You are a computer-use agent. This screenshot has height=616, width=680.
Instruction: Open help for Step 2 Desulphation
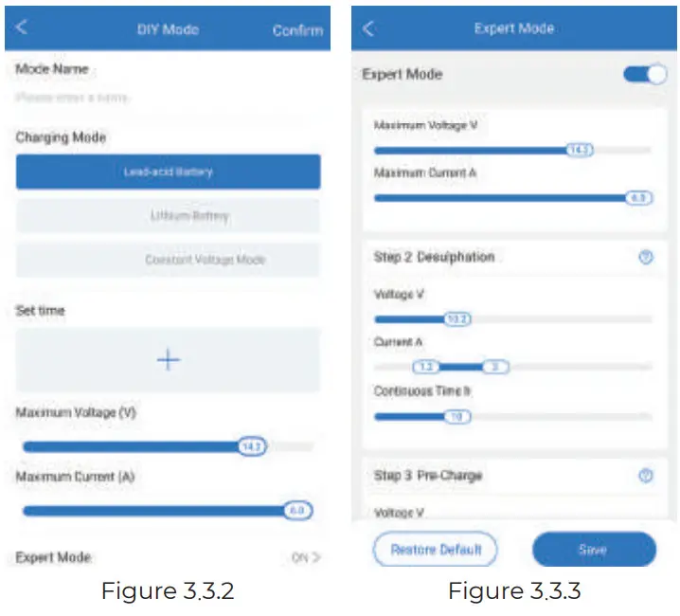[646, 257]
